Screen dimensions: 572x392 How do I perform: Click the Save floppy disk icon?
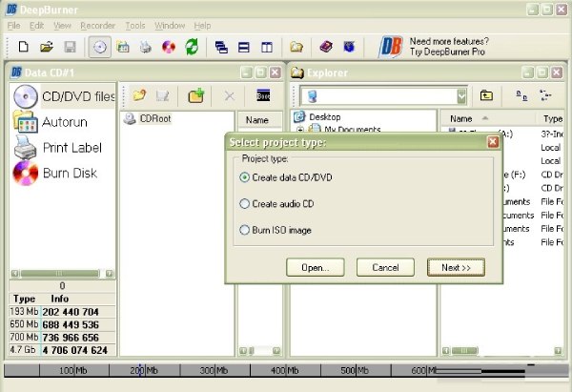click(70, 47)
